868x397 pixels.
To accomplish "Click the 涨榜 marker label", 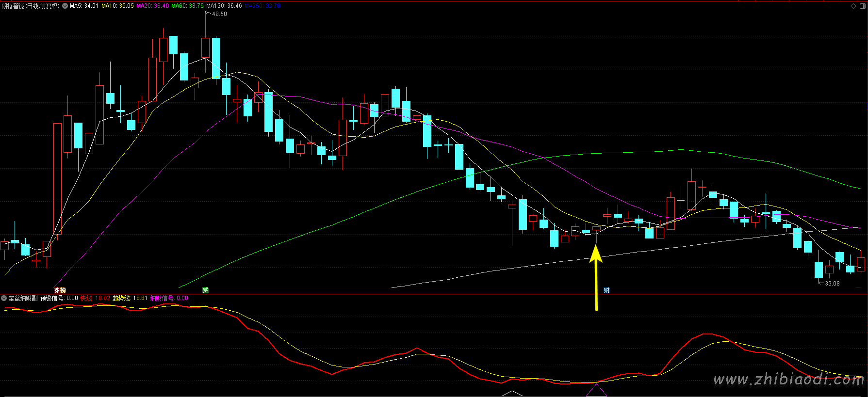I will pos(60,290).
